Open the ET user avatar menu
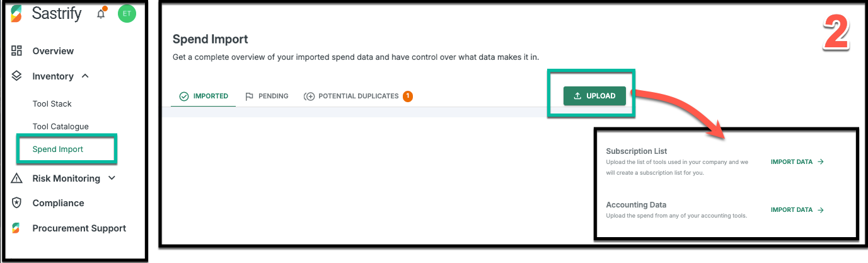This screenshot has width=868, height=263. point(127,13)
